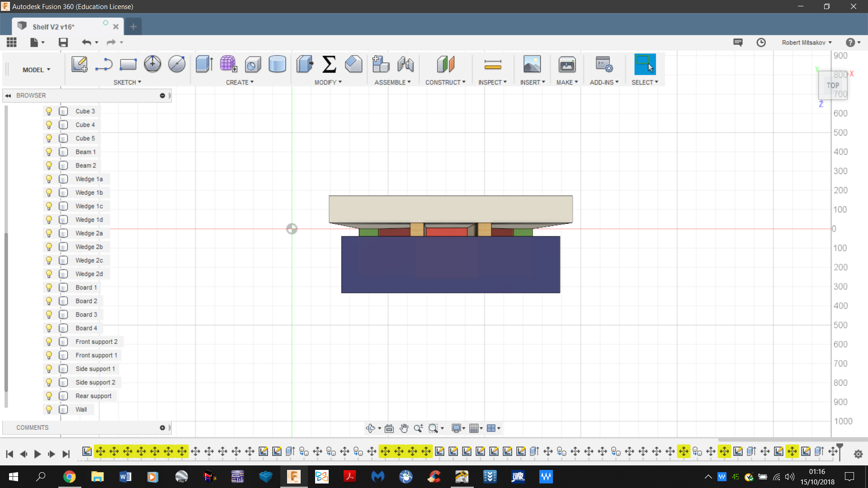
Task: Open the Display Settings dropdown
Action: click(x=458, y=428)
